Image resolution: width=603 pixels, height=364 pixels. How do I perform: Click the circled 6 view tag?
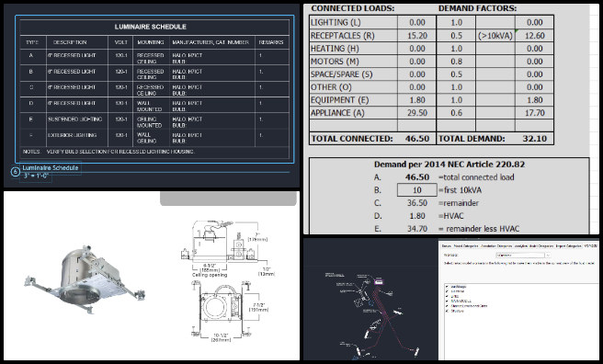(15, 172)
